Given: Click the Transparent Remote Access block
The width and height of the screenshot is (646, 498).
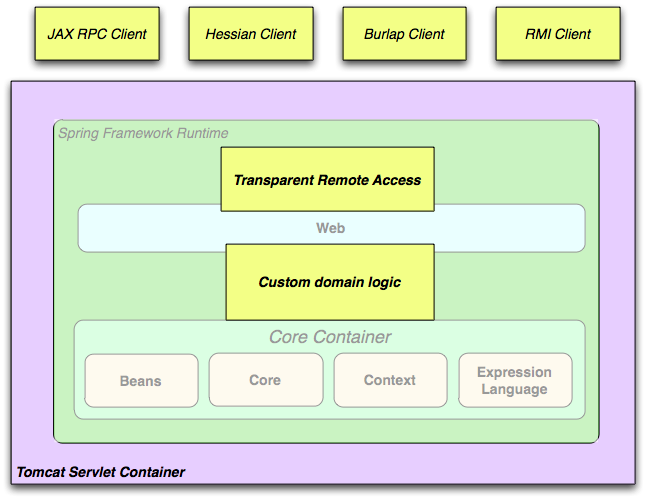Looking at the screenshot, I should pyautogui.click(x=327, y=180).
